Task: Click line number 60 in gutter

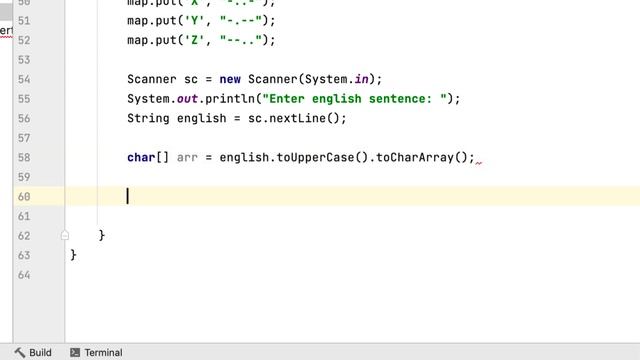Action: (24, 197)
